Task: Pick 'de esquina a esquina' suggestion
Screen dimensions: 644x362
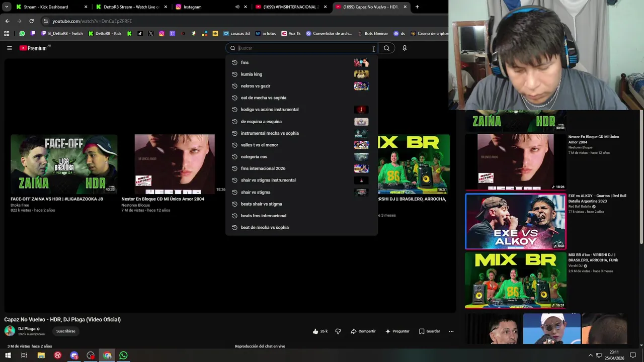Action: [301, 122]
